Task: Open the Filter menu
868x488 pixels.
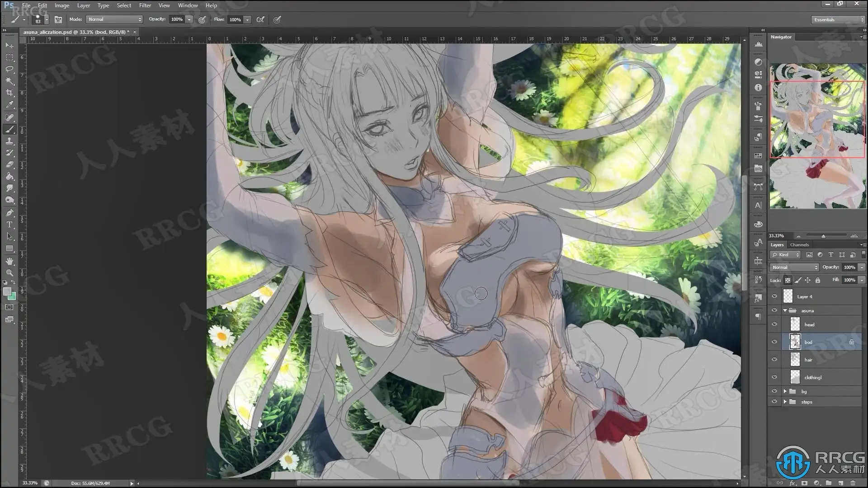Action: click(x=145, y=5)
